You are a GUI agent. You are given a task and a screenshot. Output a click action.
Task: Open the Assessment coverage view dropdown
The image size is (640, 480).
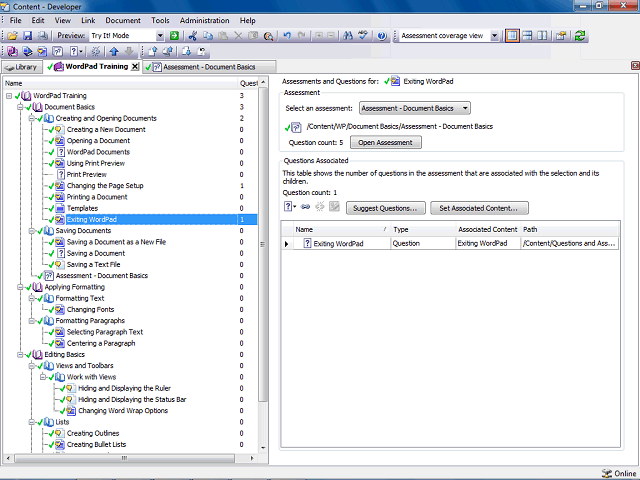pos(494,36)
